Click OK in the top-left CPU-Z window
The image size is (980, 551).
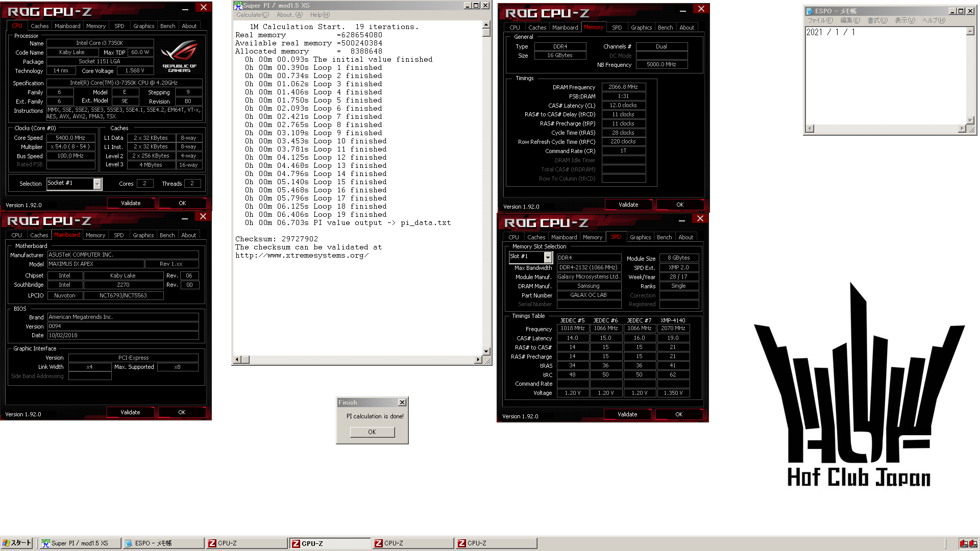182,203
